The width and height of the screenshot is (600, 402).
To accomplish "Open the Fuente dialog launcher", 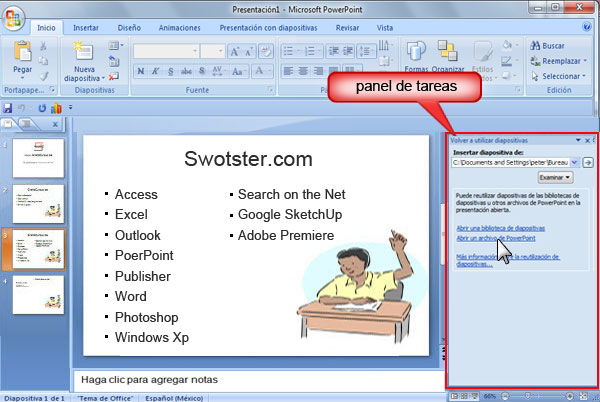I will pos(270,90).
